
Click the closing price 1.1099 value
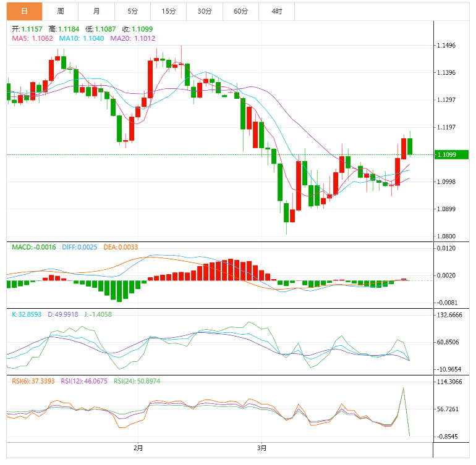[142, 29]
